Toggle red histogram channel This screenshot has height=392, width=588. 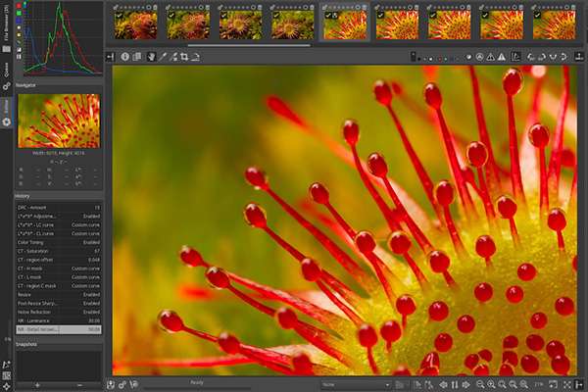click(19, 6)
